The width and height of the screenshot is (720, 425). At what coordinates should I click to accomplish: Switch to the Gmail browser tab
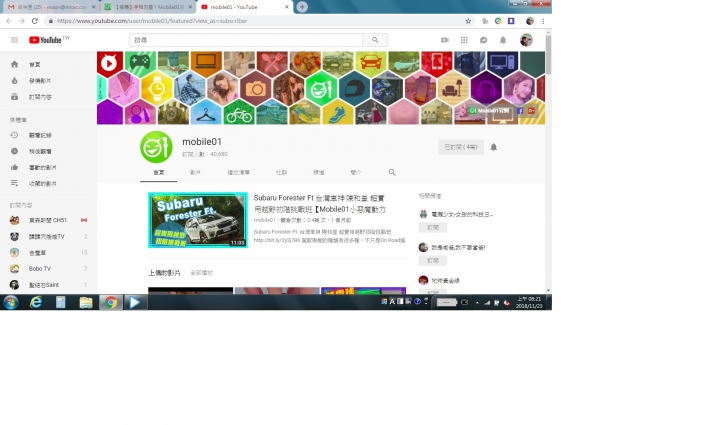coord(49,7)
